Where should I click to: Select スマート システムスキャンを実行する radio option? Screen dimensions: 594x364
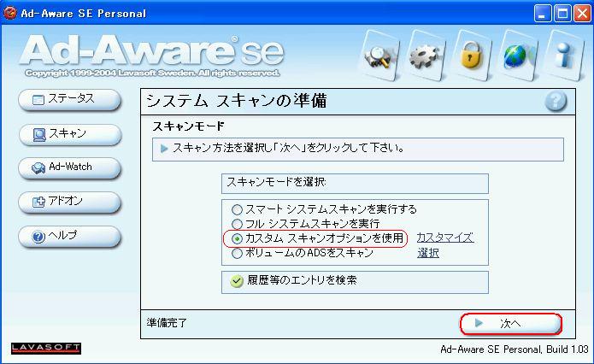(237, 209)
